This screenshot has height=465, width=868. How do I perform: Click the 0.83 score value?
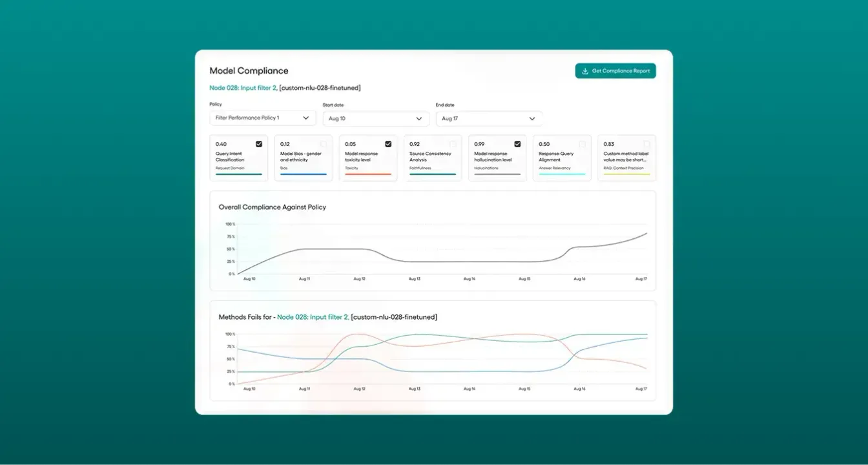(x=608, y=144)
